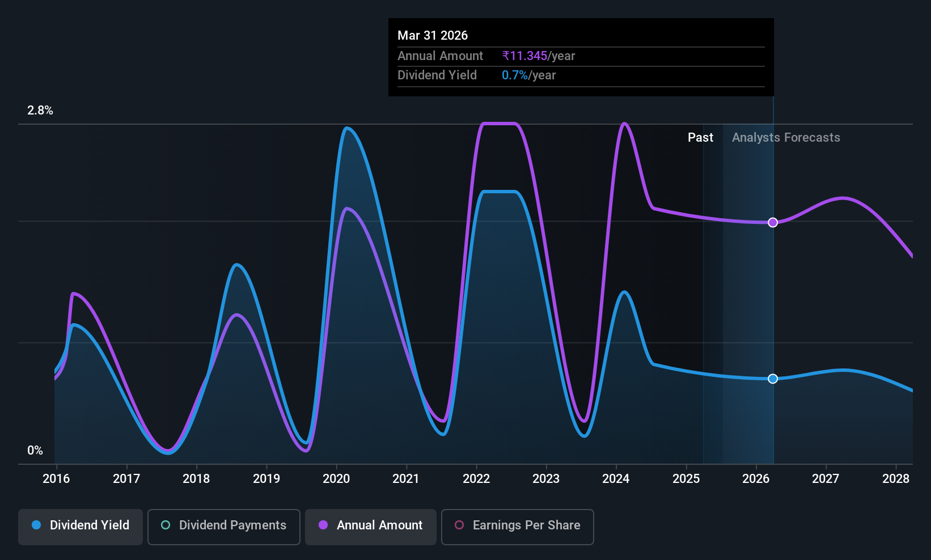The height and width of the screenshot is (560, 931).
Task: Click the 0% y-axis label
Action: click(35, 451)
